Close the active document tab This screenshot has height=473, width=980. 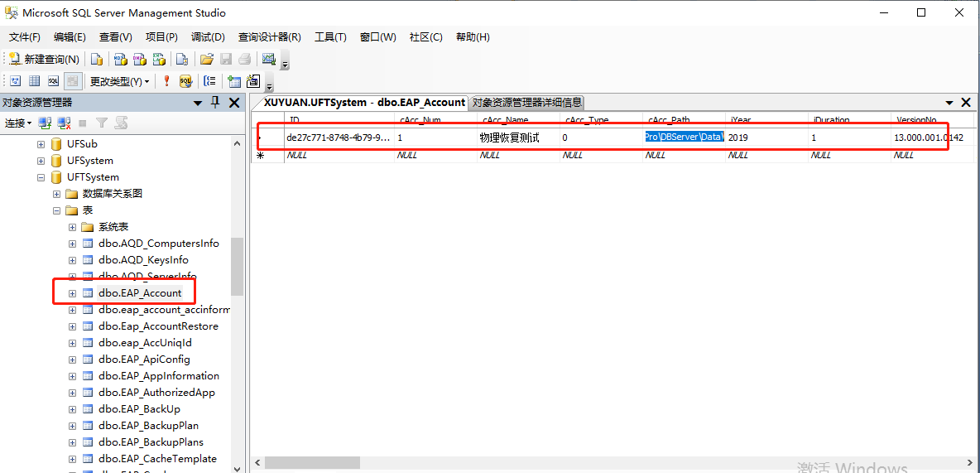966,103
